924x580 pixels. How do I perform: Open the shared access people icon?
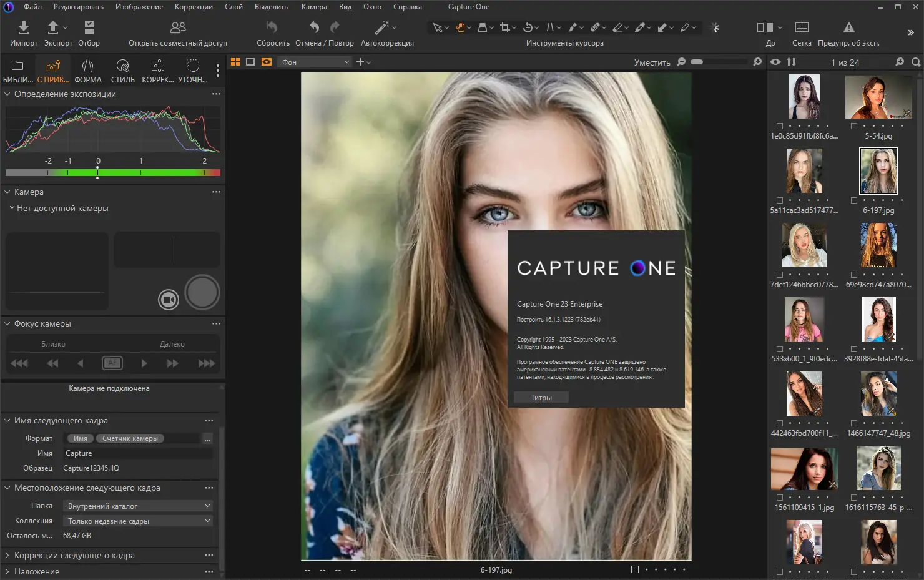[177, 27]
